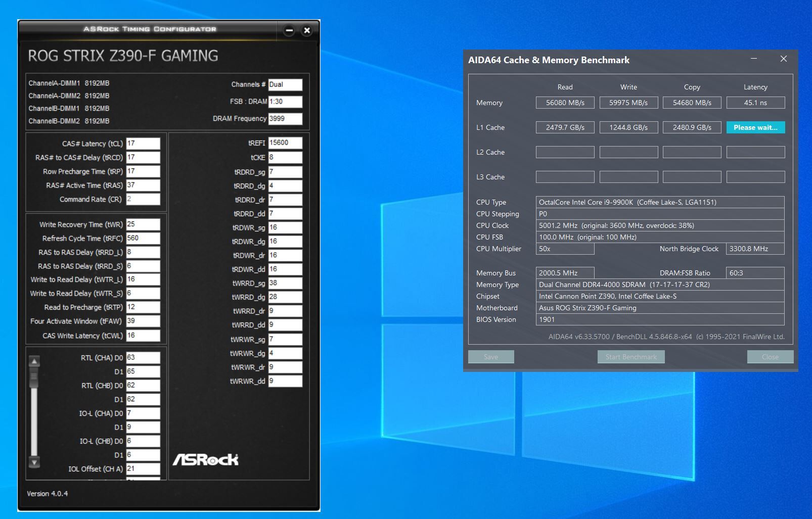Select the tWRWR_dd field
Viewport: 812px width, 519px height.
click(x=285, y=381)
